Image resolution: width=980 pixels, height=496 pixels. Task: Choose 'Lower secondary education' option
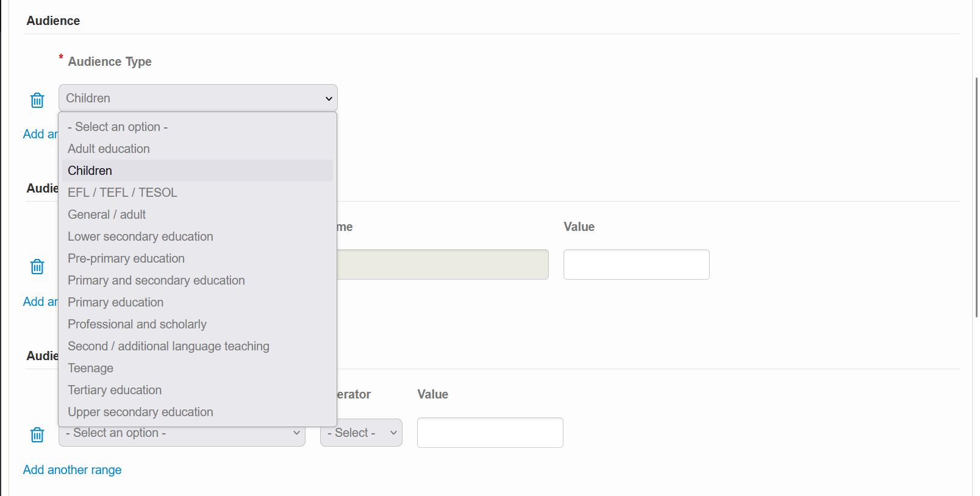point(140,236)
